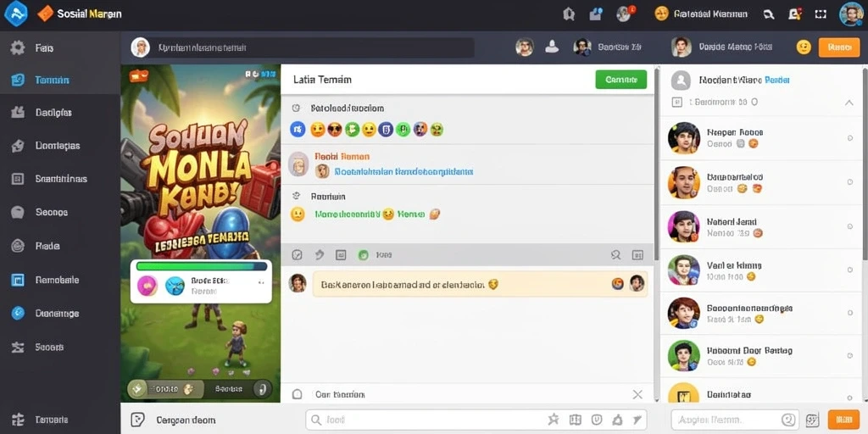Toggle the status circle on fifth contact row
Viewport: 868px width, 434px height.
[x=850, y=314]
